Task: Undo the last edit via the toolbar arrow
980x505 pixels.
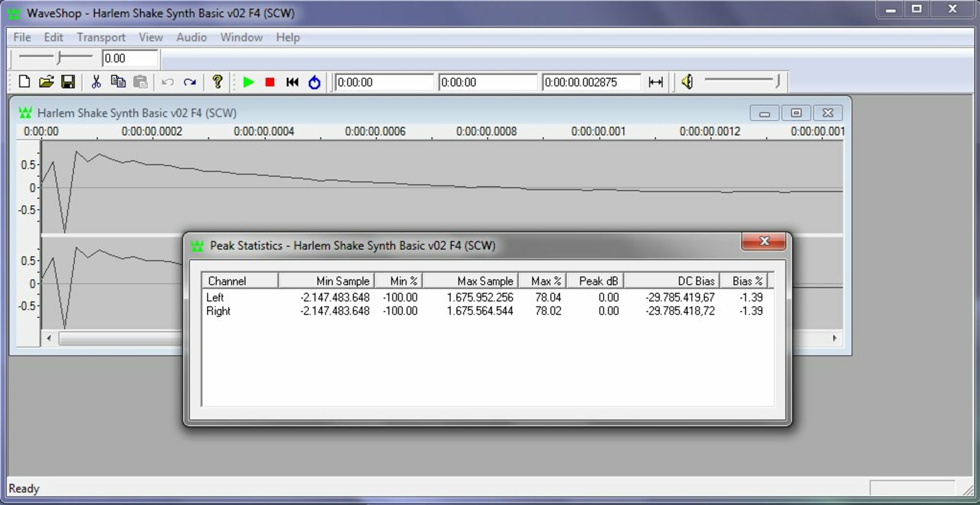Action: point(168,82)
